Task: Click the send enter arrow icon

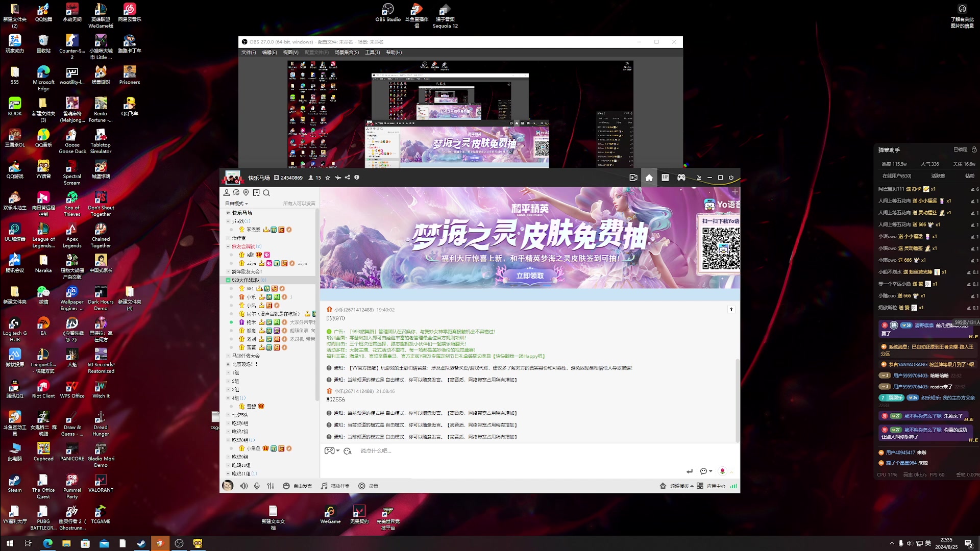Action: click(690, 471)
